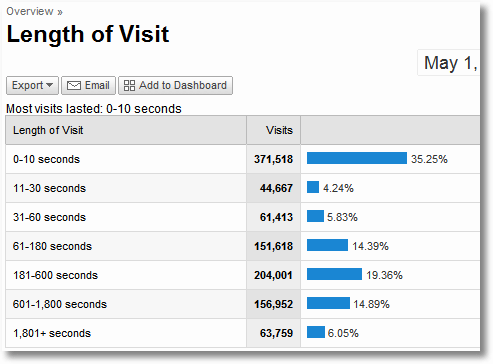Click the Add to Dashboard grid icon

pos(129,86)
